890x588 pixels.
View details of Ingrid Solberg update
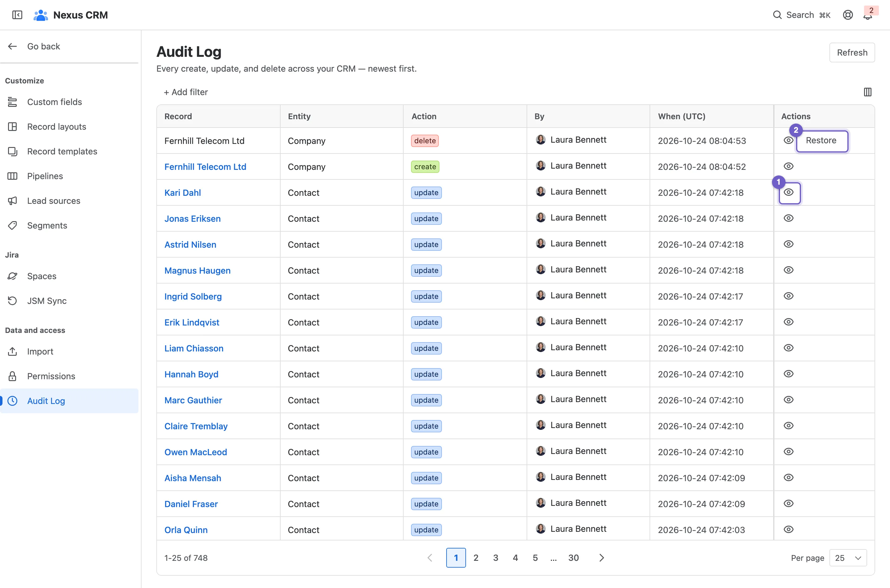788,296
